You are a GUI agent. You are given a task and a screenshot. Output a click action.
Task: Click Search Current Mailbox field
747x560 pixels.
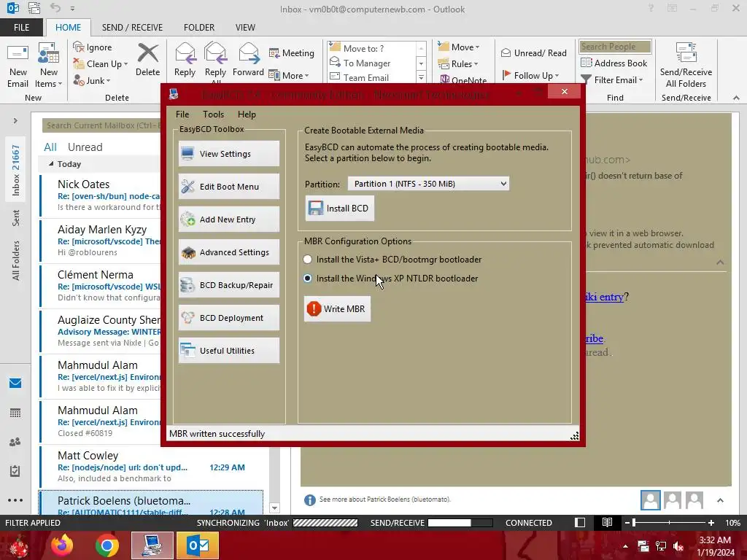(x=101, y=125)
